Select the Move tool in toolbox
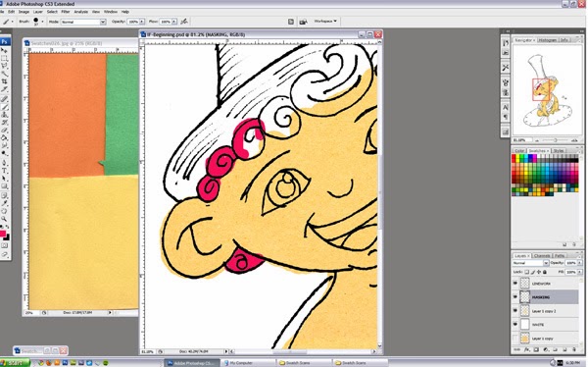Viewport: 588px width, 367px height. [x=5, y=51]
